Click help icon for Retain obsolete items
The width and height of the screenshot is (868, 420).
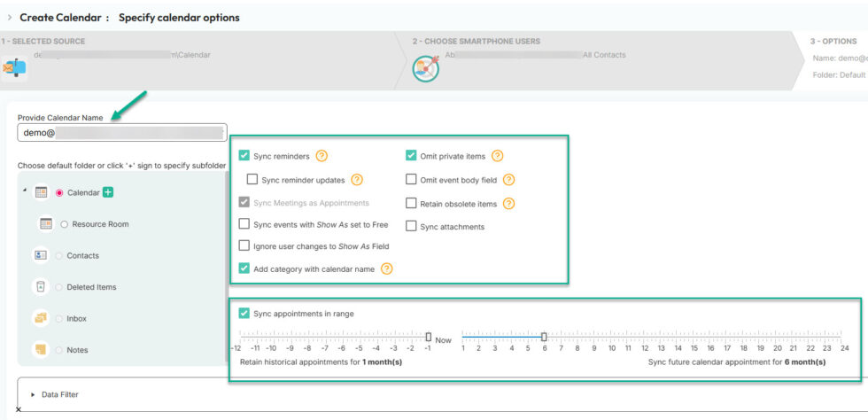coord(508,203)
